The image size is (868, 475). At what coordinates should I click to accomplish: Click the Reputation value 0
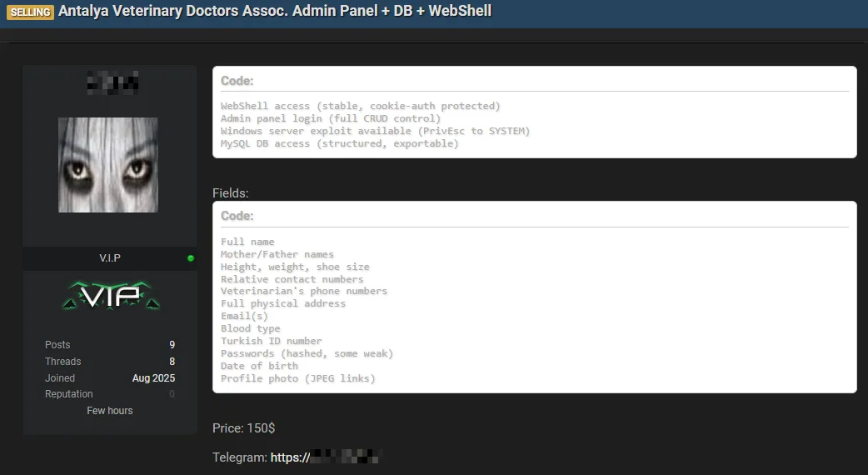coord(172,394)
